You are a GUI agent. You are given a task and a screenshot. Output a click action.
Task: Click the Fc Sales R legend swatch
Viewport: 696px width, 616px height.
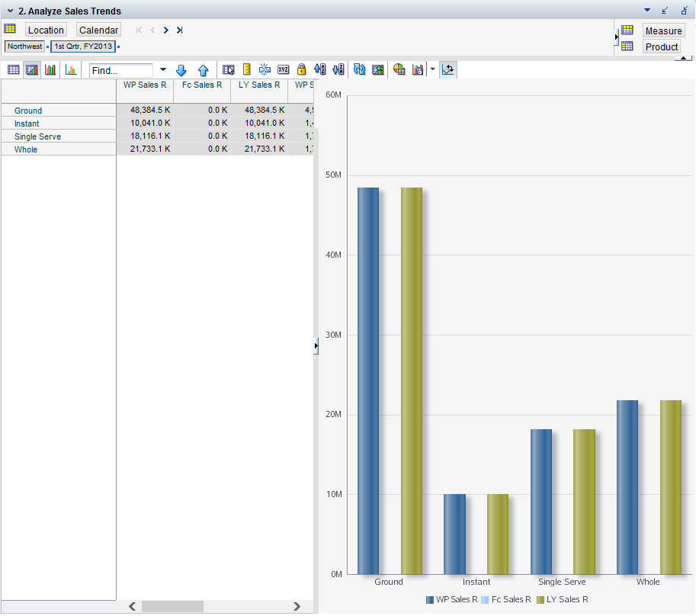485,600
